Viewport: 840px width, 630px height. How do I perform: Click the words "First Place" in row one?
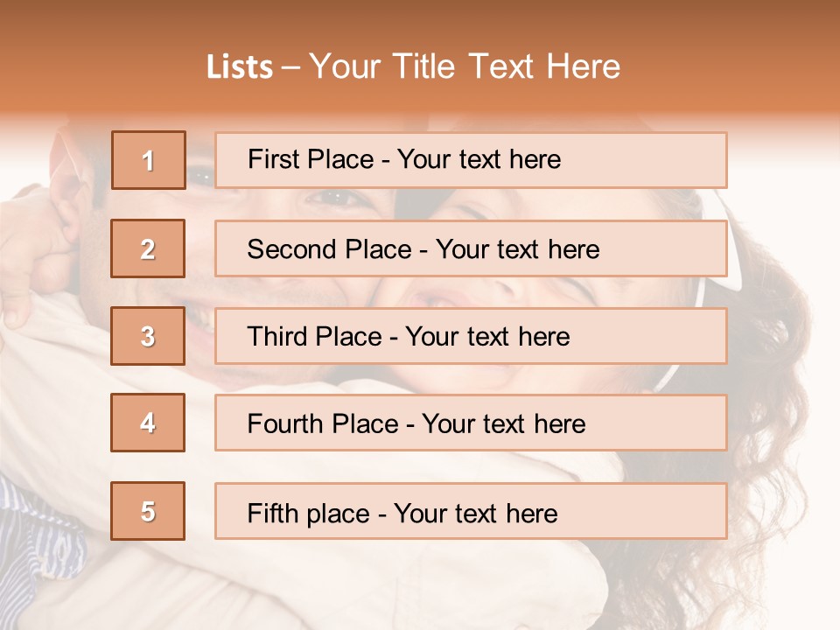[x=297, y=159]
